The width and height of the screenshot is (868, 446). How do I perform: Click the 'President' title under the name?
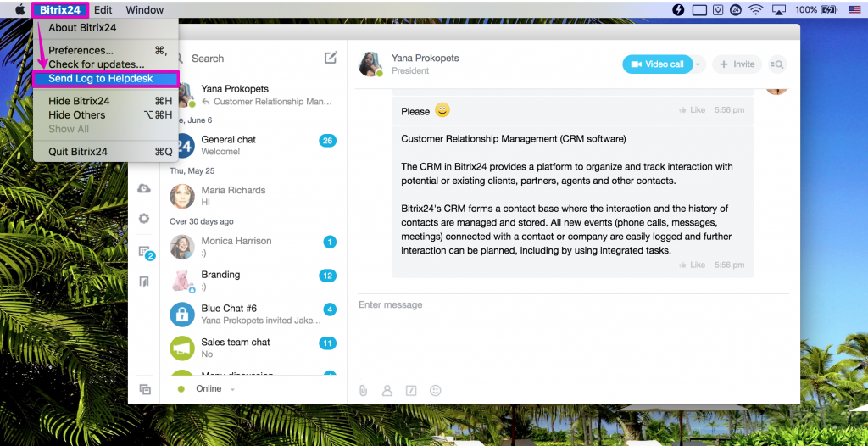coord(410,71)
